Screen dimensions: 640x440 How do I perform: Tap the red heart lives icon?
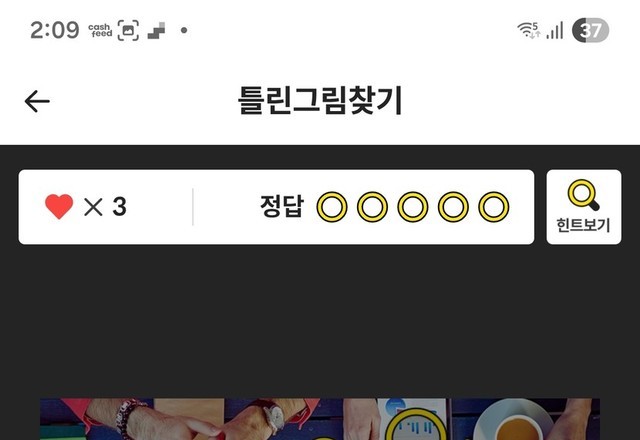[x=59, y=207]
